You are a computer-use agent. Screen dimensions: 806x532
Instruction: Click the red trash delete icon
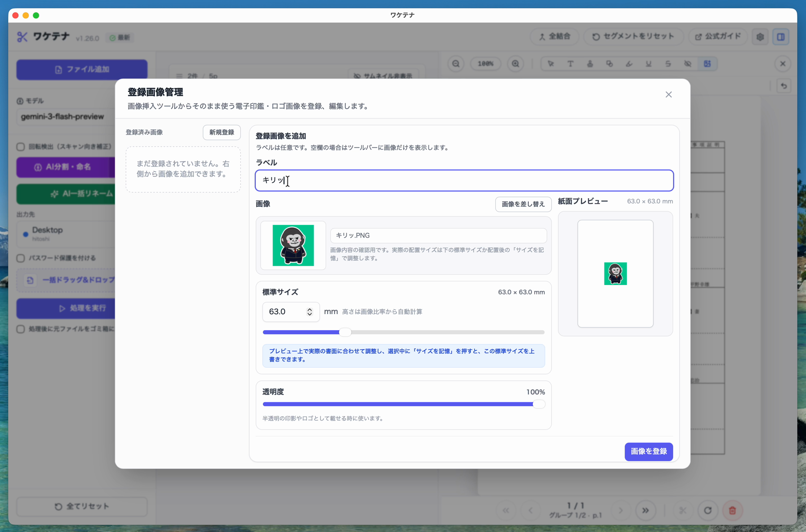(x=733, y=511)
